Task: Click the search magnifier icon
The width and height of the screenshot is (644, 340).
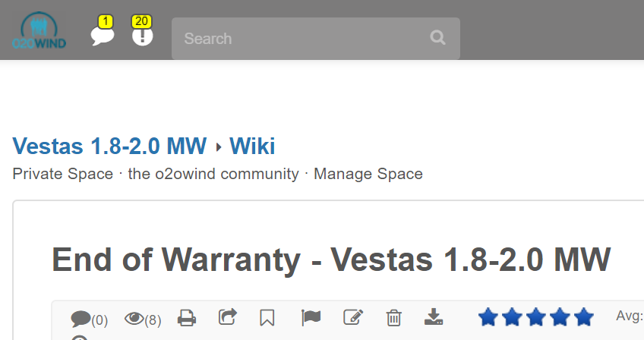Action: (x=438, y=38)
